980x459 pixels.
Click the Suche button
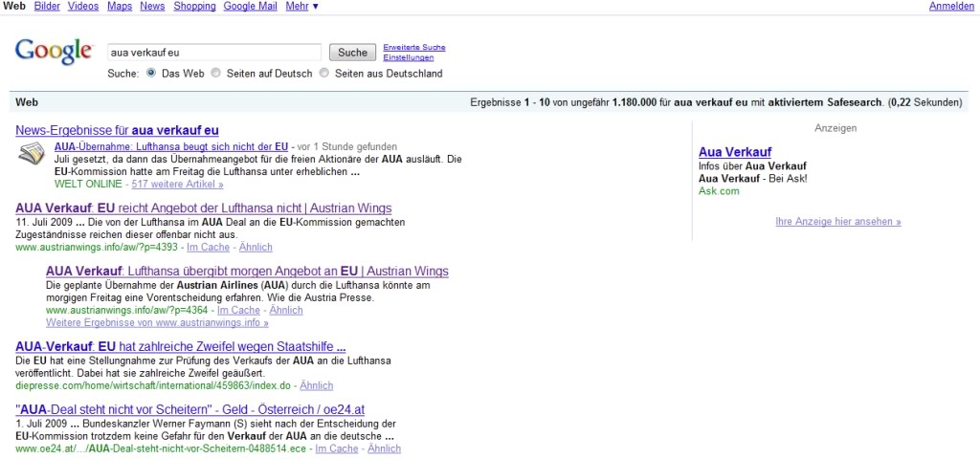click(352, 53)
